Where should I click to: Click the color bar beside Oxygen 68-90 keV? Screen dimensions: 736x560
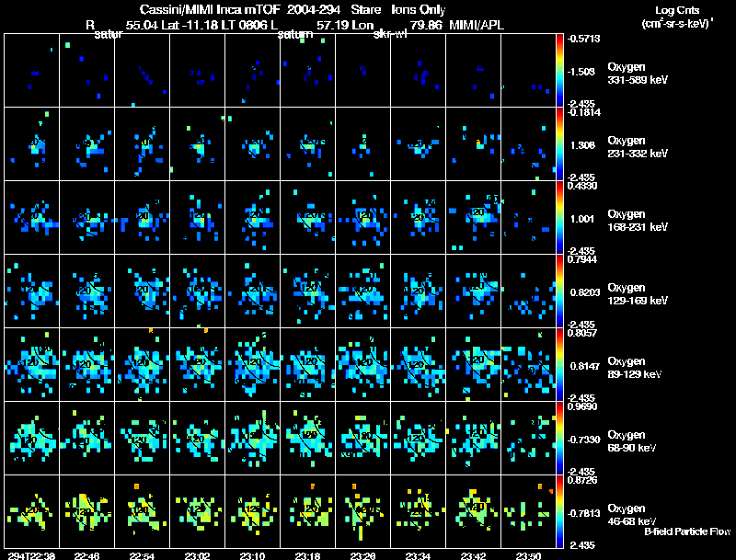pos(559,439)
